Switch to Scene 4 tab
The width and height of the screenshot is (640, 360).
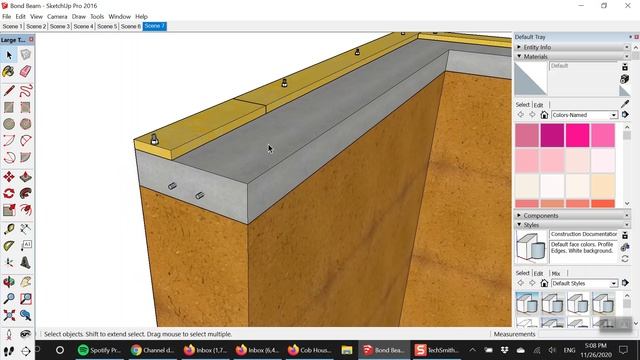[83, 26]
